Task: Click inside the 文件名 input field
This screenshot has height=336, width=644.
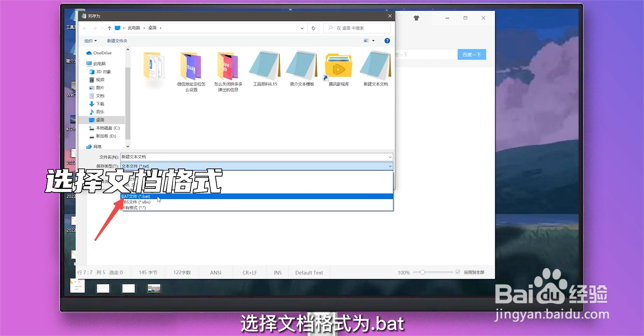Action: [235, 157]
